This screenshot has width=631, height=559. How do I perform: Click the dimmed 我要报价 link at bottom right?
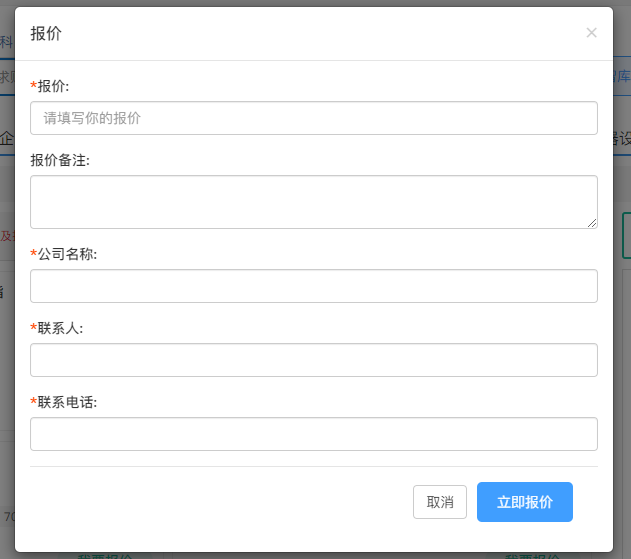tap(532, 555)
